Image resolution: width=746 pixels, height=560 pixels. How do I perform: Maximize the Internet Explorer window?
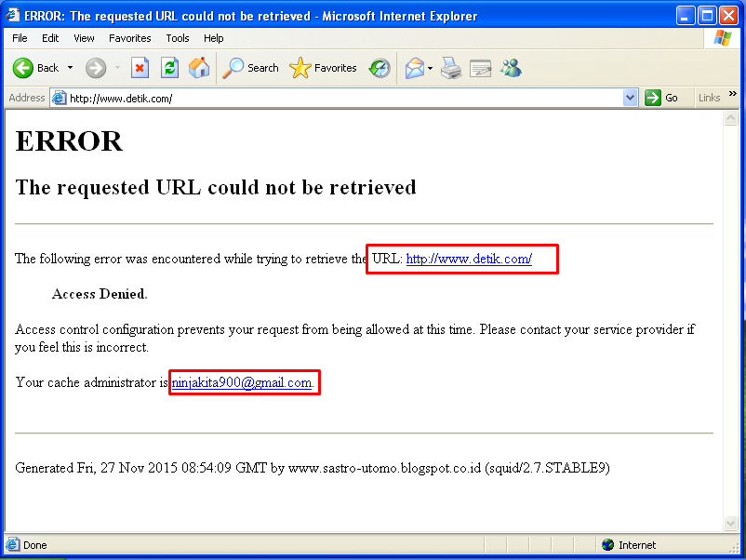(x=707, y=16)
